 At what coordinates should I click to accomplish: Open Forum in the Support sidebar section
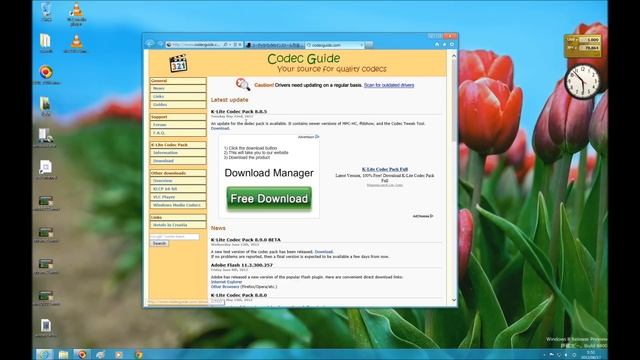click(178, 125)
